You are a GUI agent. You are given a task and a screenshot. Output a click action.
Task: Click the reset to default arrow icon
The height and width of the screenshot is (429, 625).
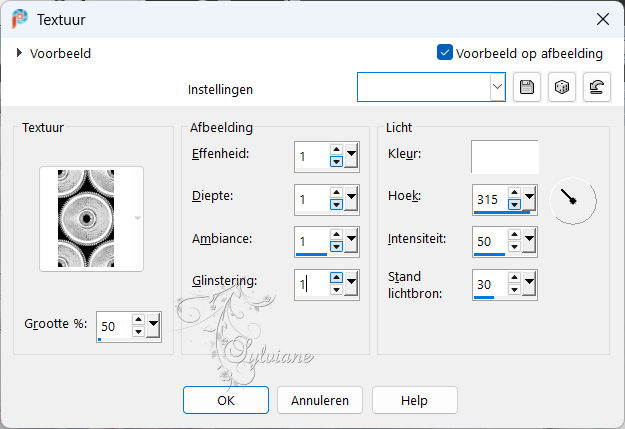click(x=596, y=87)
